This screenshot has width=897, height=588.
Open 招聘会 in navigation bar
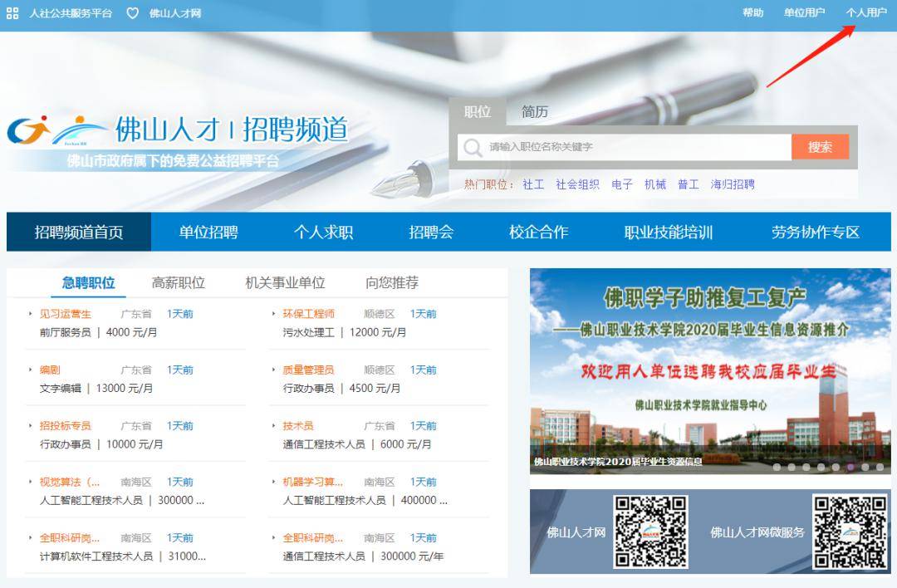(x=431, y=232)
